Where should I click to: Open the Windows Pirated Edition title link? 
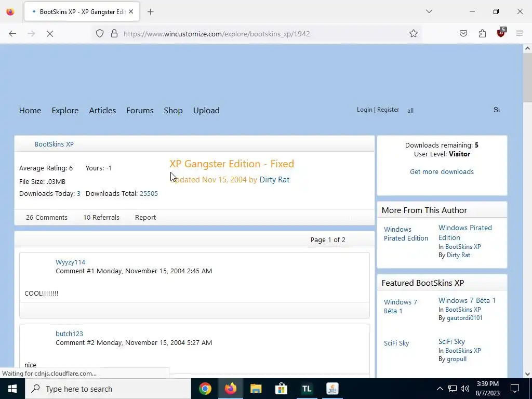coord(465,233)
